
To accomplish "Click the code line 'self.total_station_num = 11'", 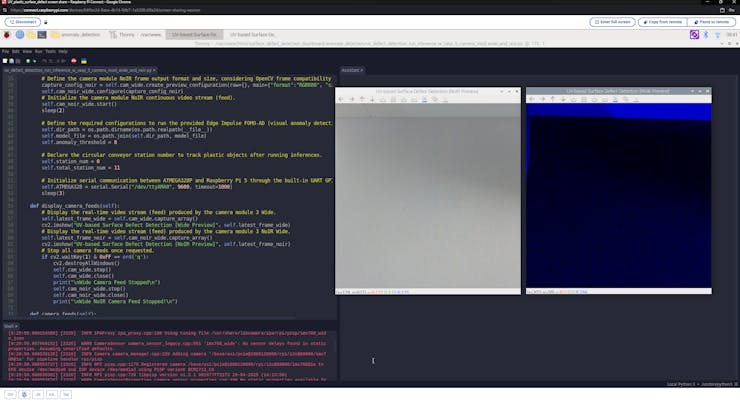I will 80,167.
